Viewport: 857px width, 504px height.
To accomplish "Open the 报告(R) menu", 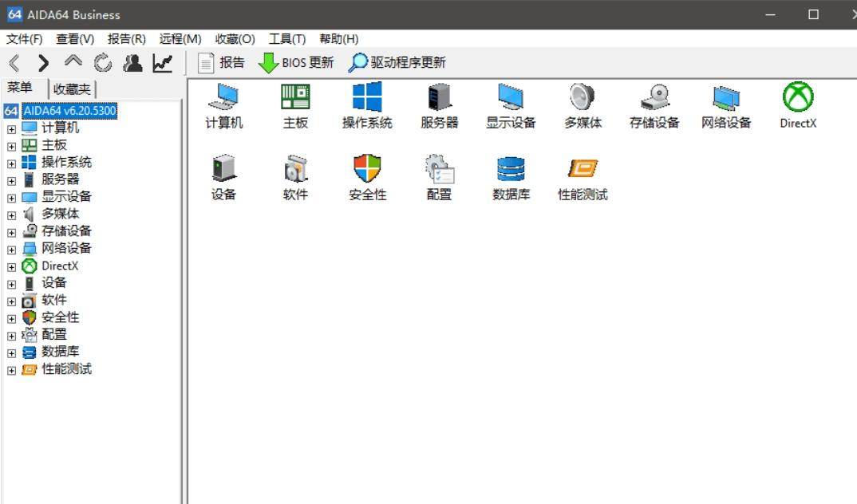I will pos(126,39).
